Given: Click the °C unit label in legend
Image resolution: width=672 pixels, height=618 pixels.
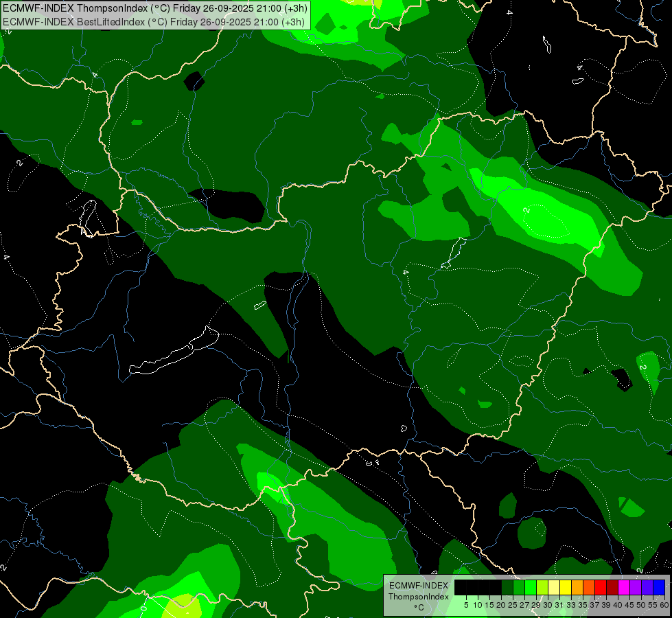Looking at the screenshot, I should [419, 608].
